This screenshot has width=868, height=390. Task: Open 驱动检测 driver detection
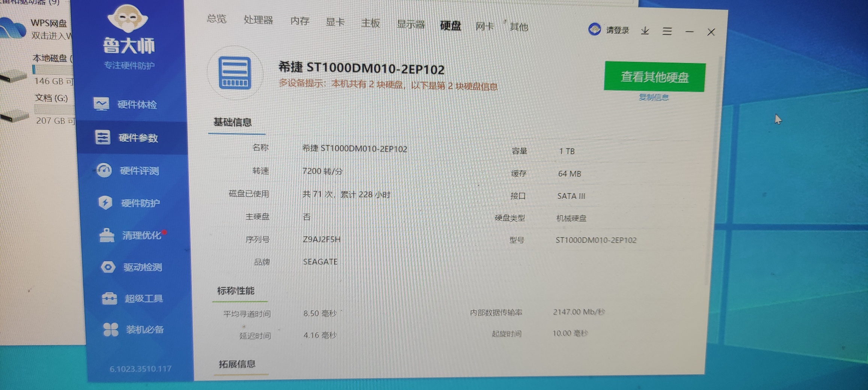pyautogui.click(x=131, y=267)
